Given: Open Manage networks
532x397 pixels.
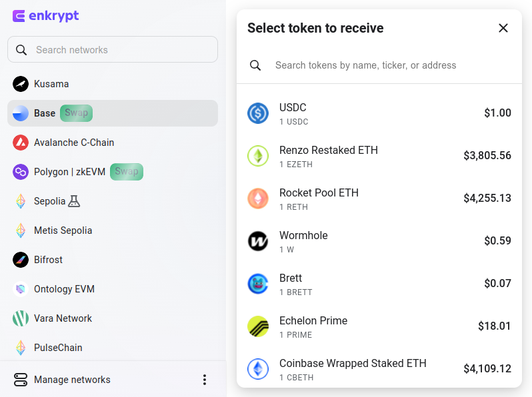Looking at the screenshot, I should pyautogui.click(x=72, y=380).
